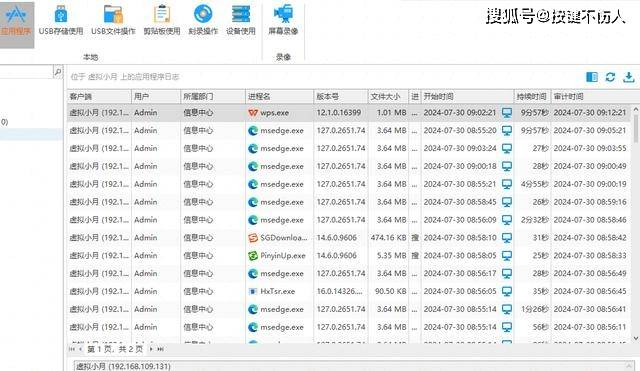
Task: Click version 16.0.14326... cell
Action: pos(339,291)
